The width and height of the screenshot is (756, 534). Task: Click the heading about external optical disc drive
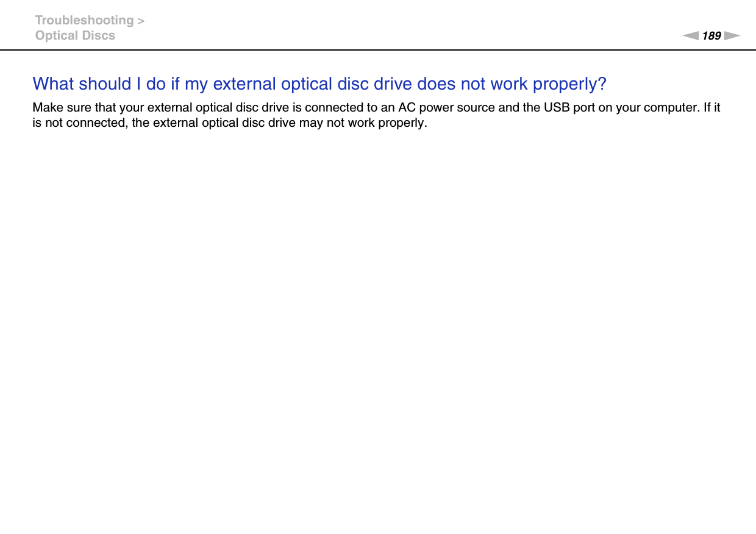click(319, 84)
